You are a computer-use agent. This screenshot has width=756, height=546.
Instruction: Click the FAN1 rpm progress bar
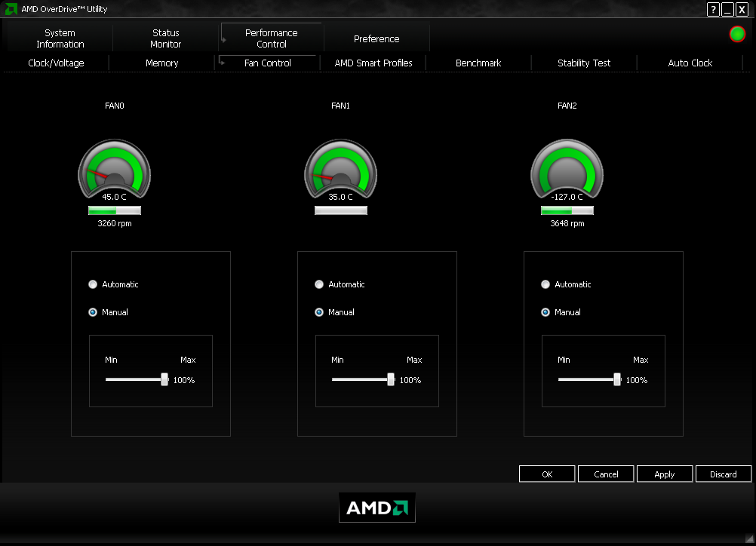(x=340, y=210)
